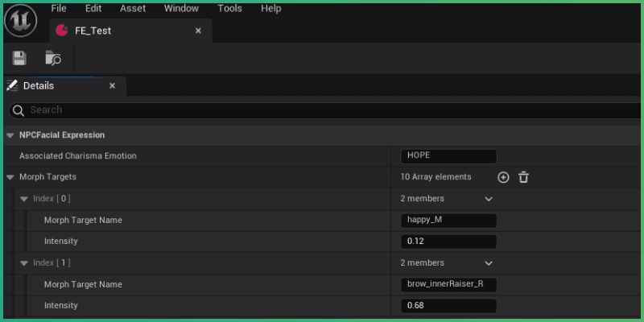Collapse the NPCFacial Expression section

pos(10,135)
